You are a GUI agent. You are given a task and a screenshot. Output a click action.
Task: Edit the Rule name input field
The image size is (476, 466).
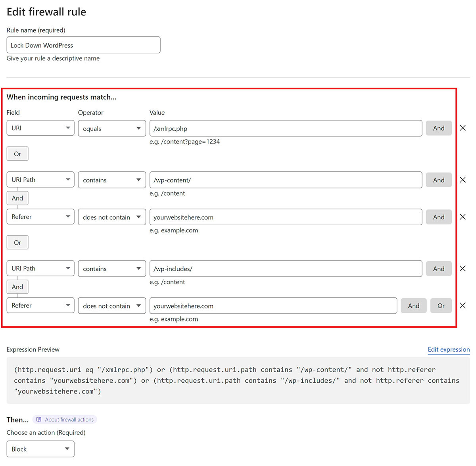[x=83, y=45]
